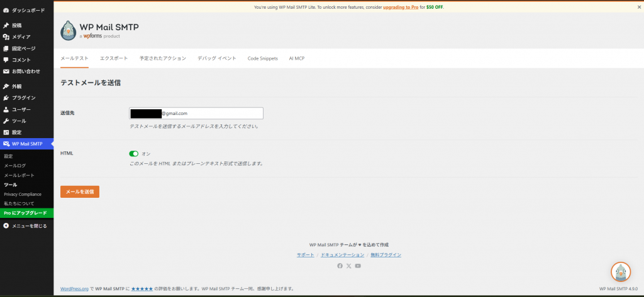
Task: Open the デバッグ イベント tab
Action: [x=217, y=58]
